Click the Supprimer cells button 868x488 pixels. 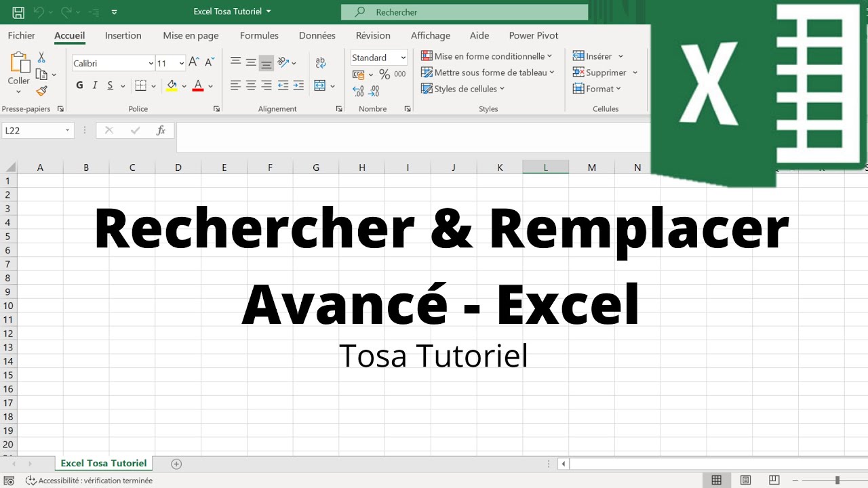click(x=605, y=73)
